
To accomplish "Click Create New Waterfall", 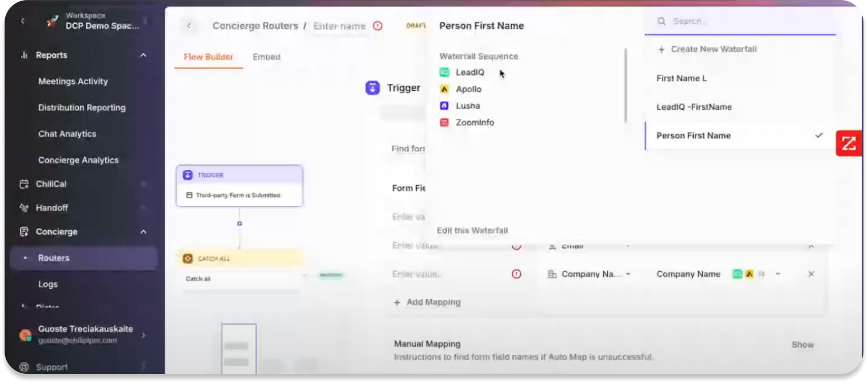I will click(x=707, y=50).
